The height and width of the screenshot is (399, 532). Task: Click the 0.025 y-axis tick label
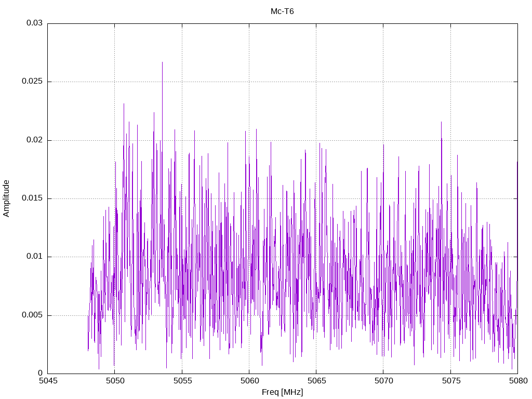tap(32, 82)
